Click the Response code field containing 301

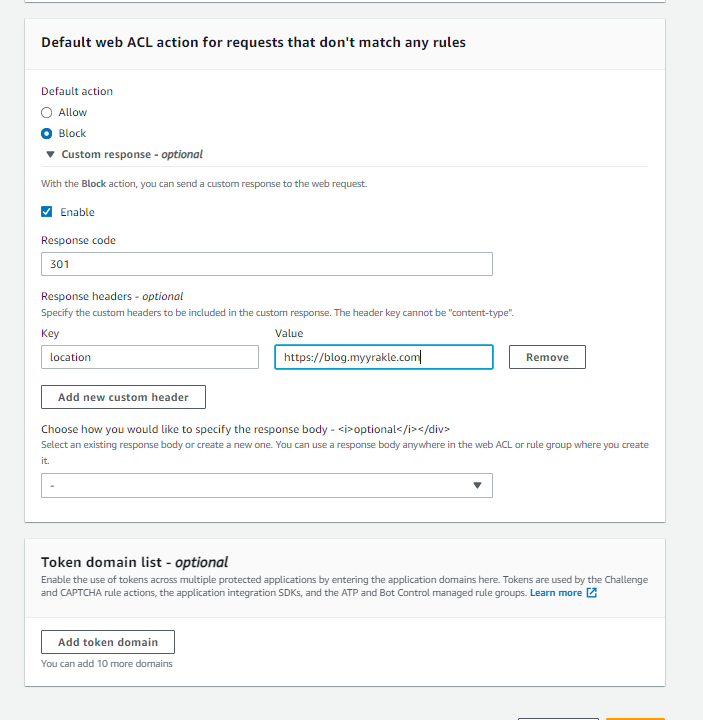click(x=266, y=264)
